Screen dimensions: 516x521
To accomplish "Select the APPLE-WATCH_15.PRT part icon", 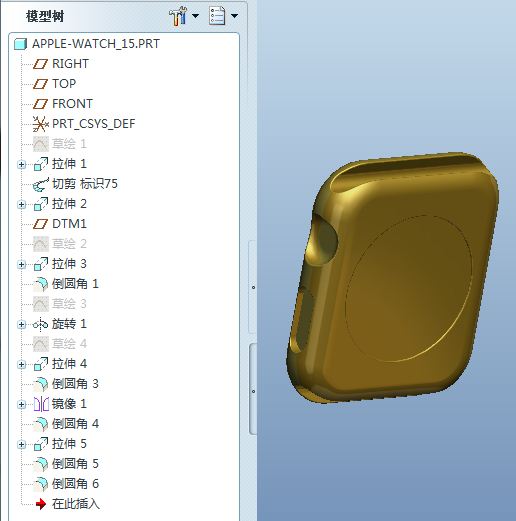I will [21, 44].
